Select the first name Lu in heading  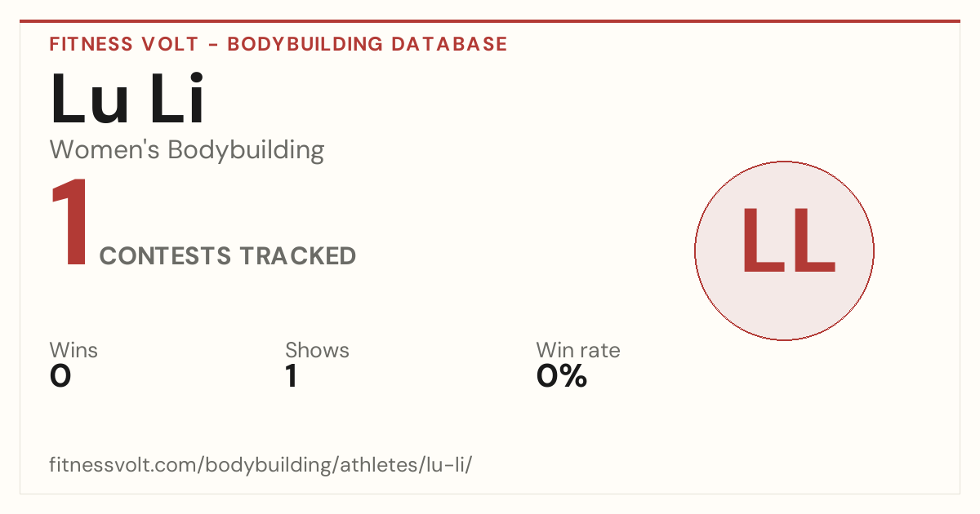coord(90,100)
